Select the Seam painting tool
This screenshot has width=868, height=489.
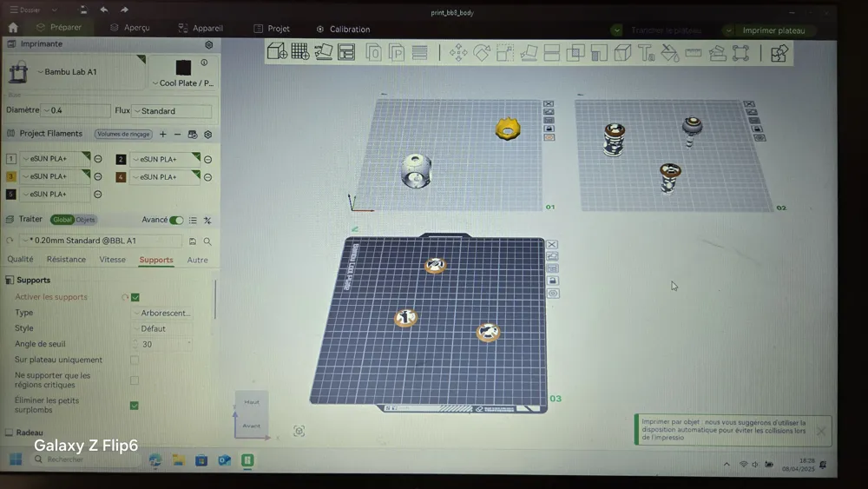(622, 53)
